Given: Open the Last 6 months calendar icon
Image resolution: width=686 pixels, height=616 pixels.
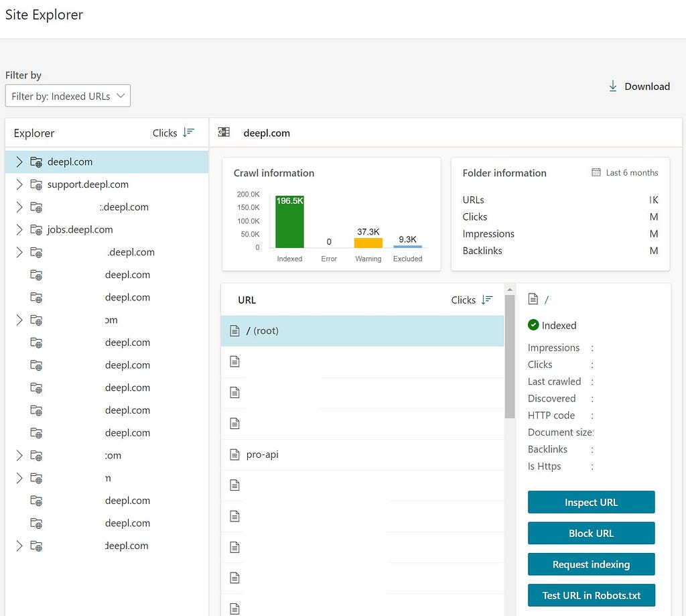Looking at the screenshot, I should pos(596,172).
